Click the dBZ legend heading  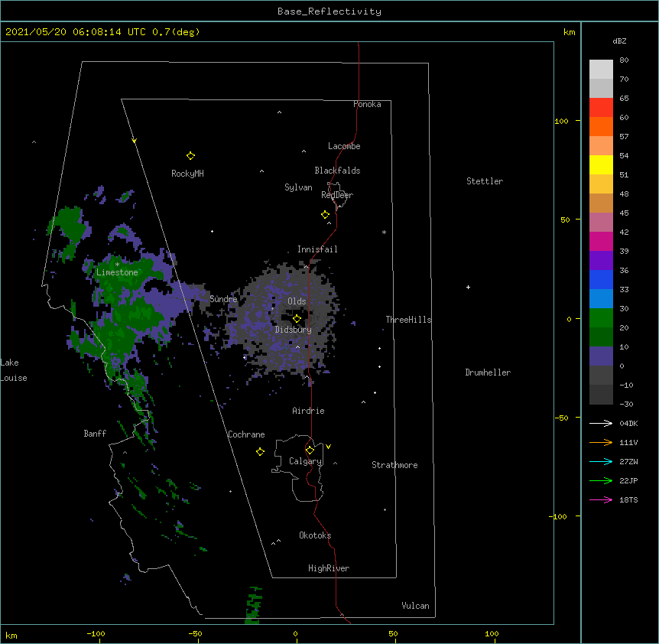coord(619,41)
